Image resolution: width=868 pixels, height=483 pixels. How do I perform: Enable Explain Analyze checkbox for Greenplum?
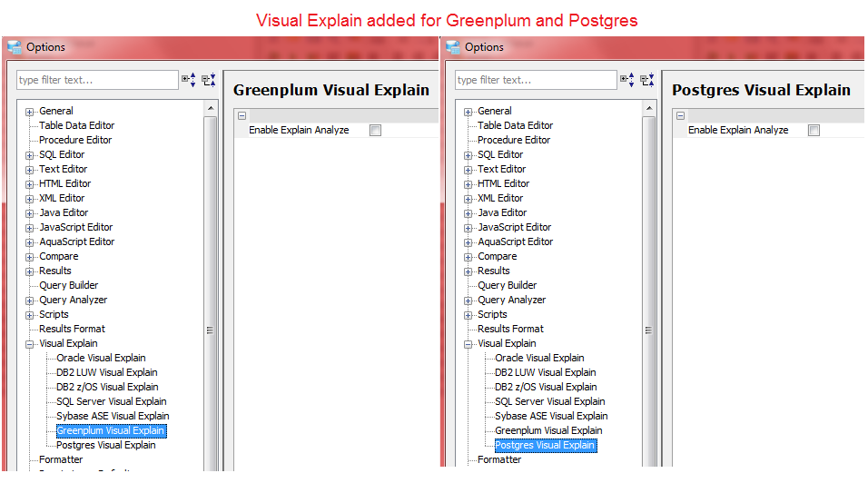pos(375,131)
